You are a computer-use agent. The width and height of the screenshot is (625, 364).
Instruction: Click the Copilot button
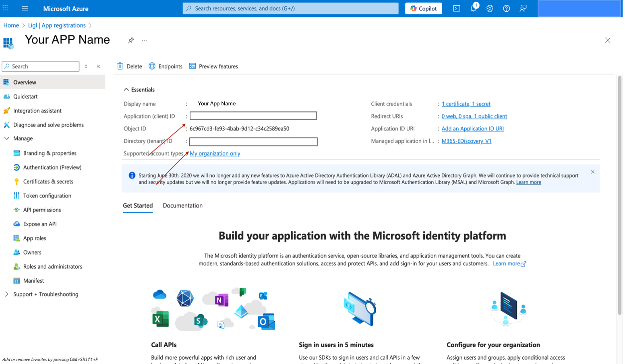(x=424, y=8)
